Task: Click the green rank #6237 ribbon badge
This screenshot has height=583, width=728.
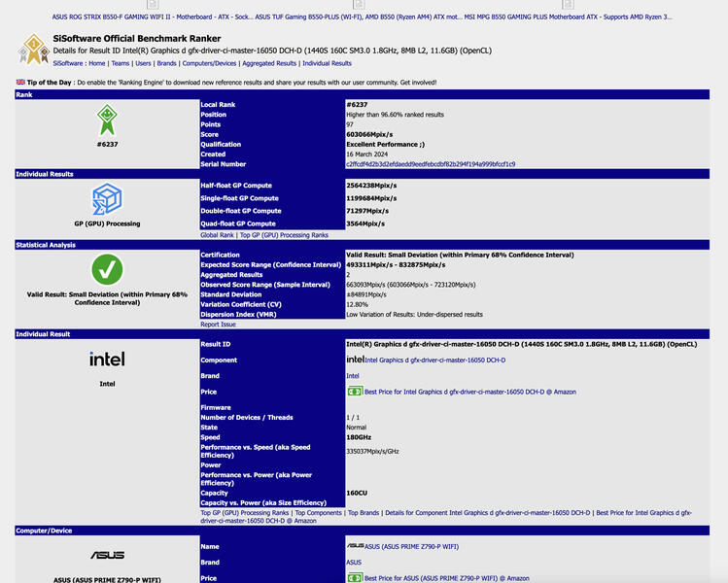Action: [x=107, y=120]
